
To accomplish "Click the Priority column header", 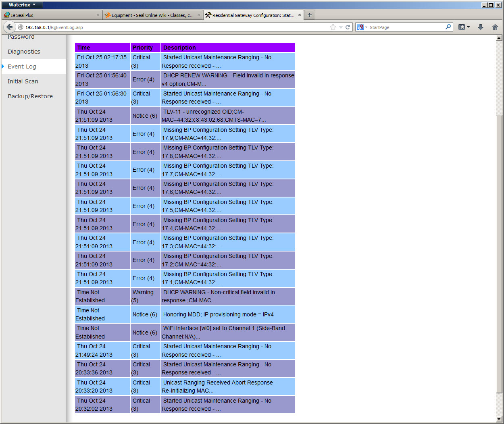I will [145, 48].
